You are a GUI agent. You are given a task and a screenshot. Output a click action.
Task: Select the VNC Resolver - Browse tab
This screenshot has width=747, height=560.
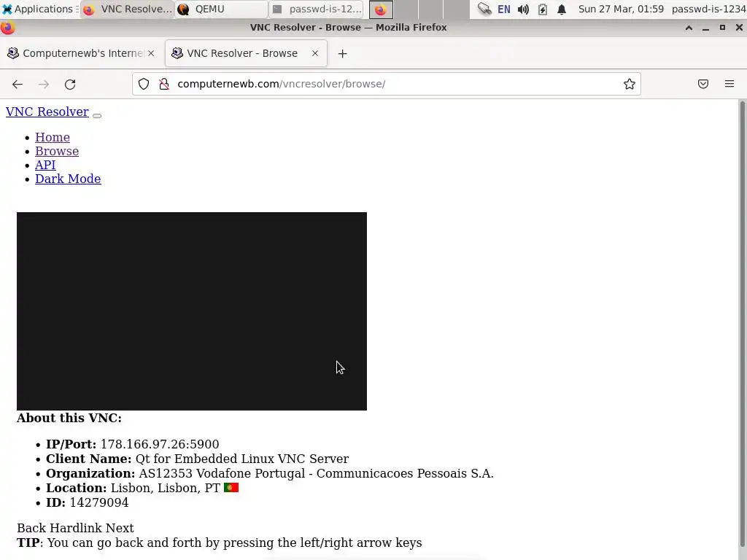[x=247, y=53]
